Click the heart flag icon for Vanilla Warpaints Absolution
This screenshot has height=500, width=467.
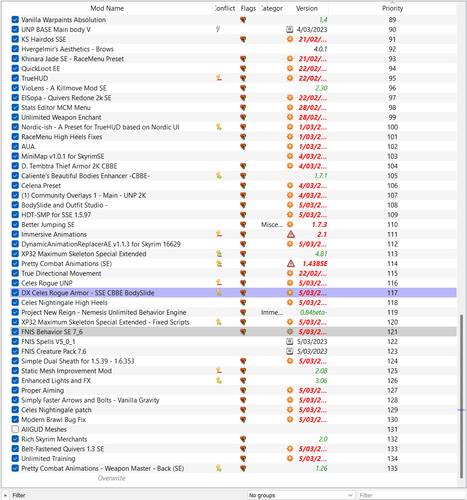point(243,20)
